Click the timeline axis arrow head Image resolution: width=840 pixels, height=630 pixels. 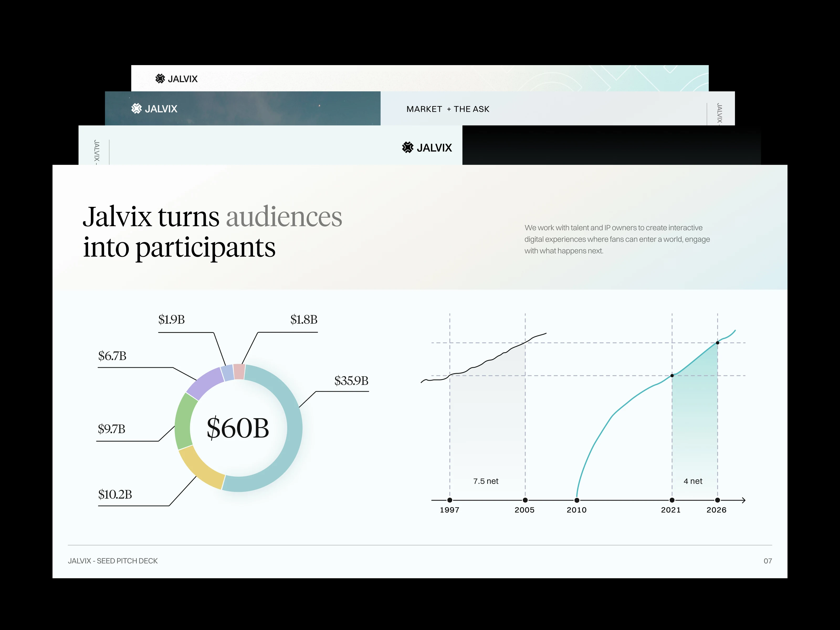744,500
